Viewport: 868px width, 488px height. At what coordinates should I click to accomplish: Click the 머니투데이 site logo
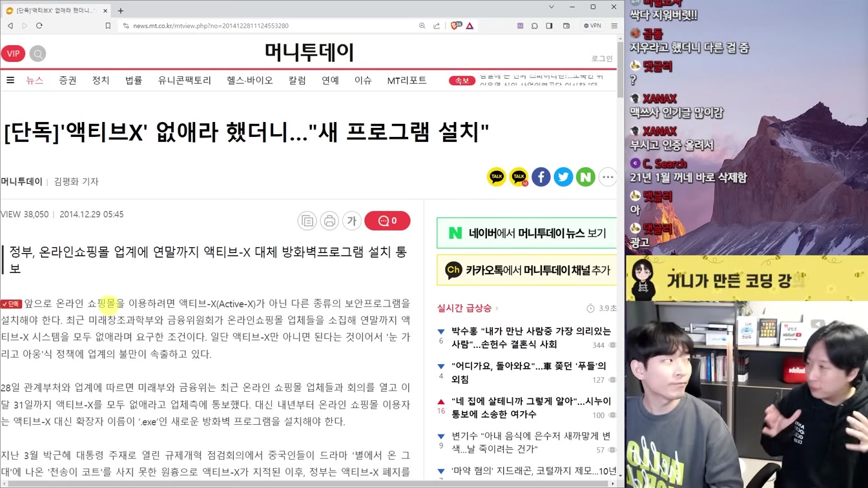point(309,52)
